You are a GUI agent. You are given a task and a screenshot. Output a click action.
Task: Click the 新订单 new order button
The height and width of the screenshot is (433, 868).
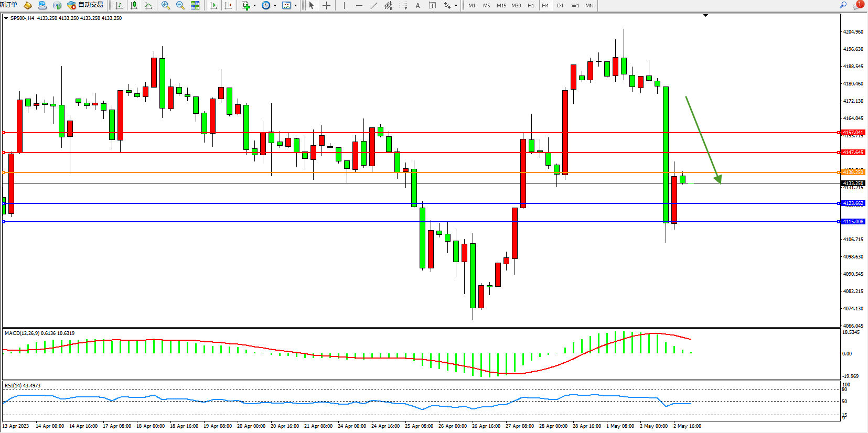point(8,5)
